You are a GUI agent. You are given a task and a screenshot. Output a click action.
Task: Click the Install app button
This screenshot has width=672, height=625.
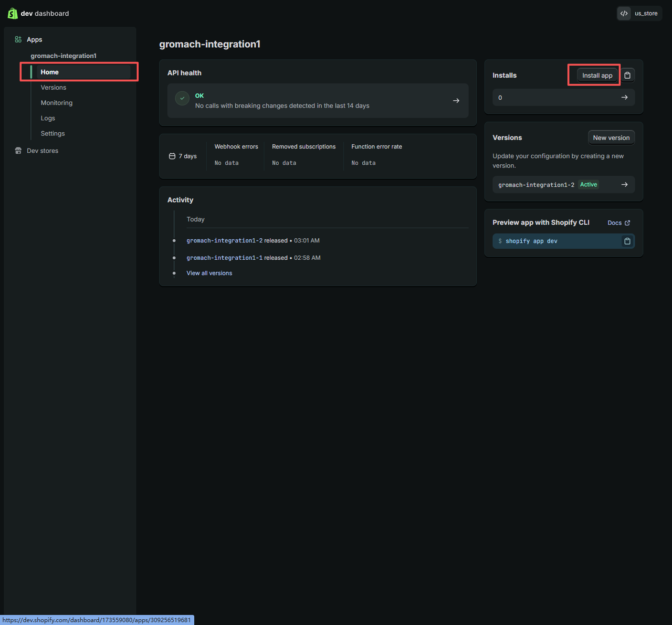click(x=597, y=76)
